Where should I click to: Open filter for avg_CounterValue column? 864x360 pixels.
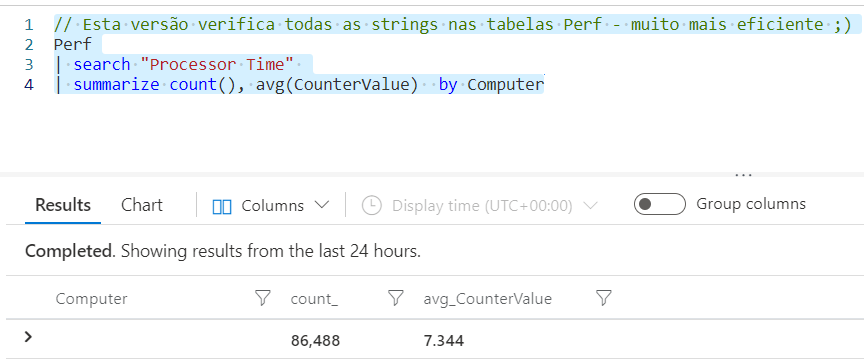604,299
